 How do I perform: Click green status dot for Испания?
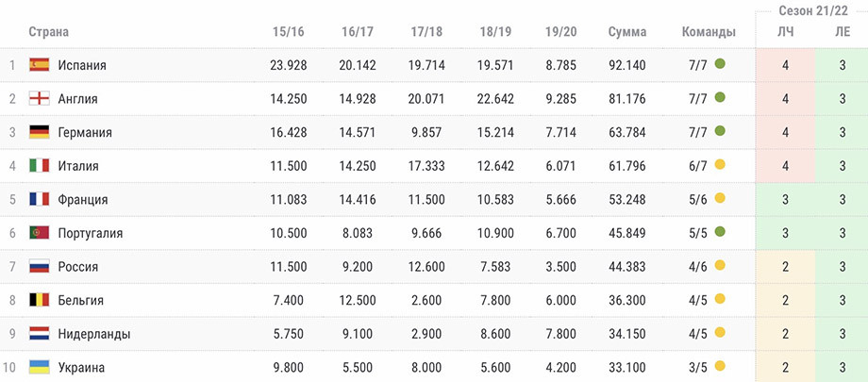[720, 64]
